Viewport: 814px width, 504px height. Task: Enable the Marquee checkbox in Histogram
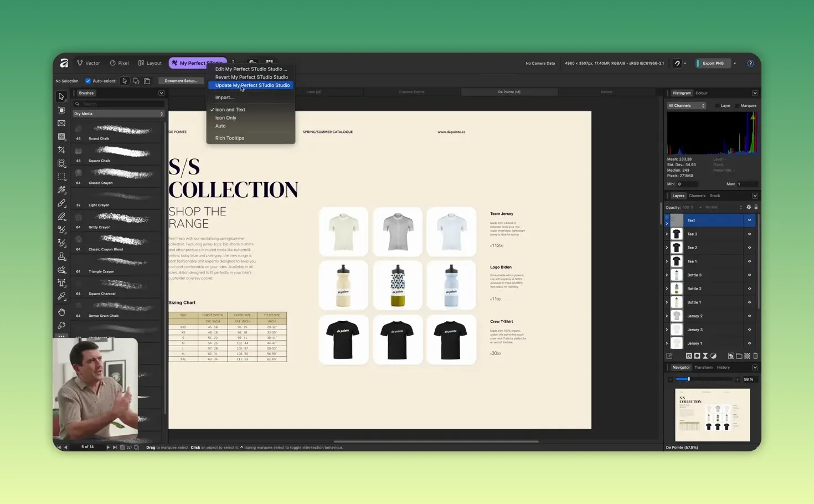739,106
